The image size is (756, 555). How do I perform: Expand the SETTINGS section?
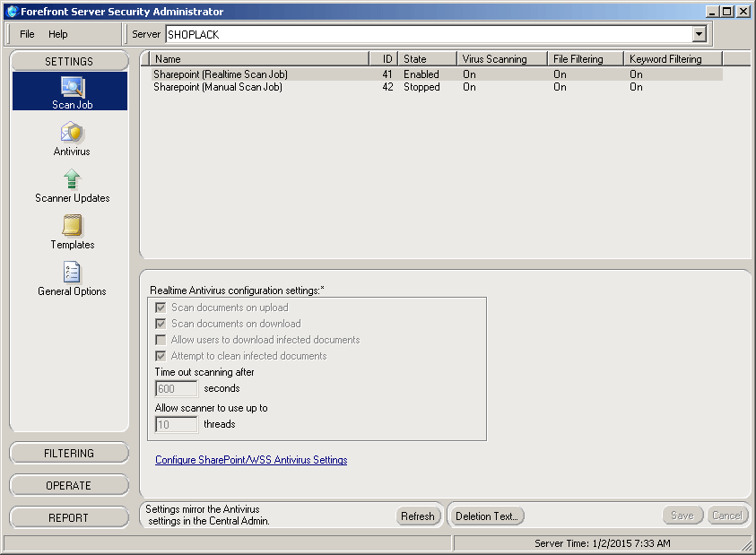[69, 61]
